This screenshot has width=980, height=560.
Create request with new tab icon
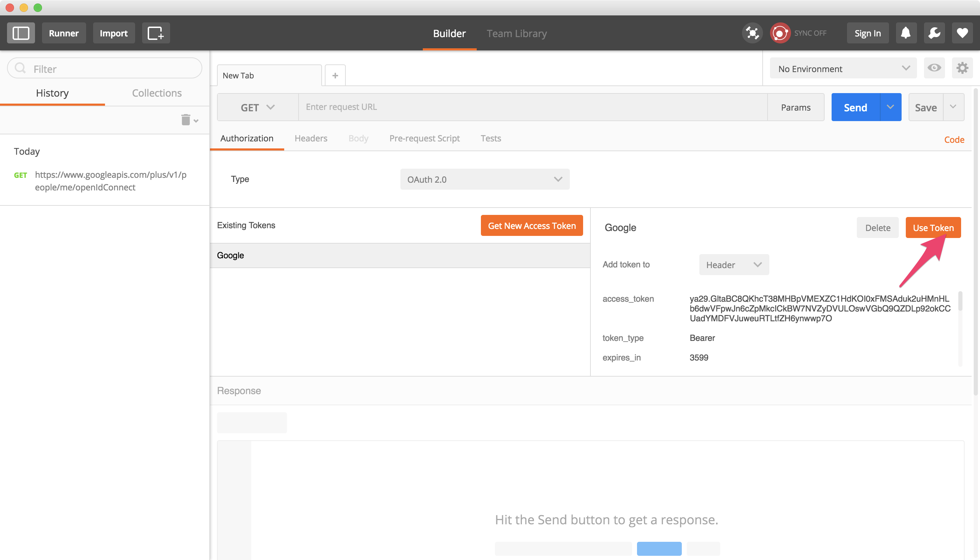click(x=156, y=33)
